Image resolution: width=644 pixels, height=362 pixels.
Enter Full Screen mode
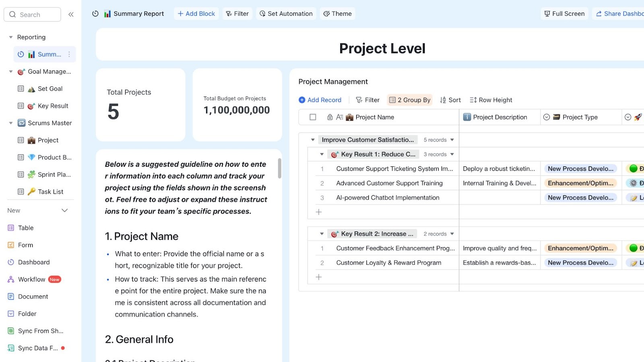[564, 13]
